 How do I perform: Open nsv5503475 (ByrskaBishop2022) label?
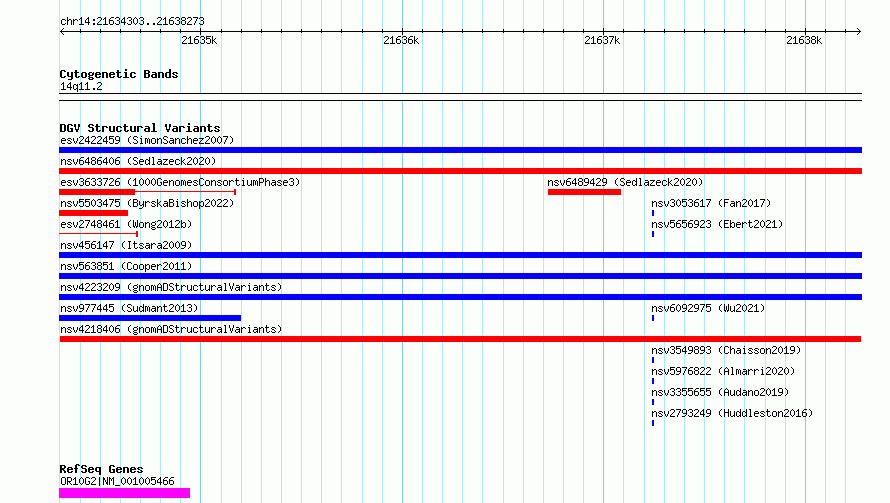[x=147, y=203]
